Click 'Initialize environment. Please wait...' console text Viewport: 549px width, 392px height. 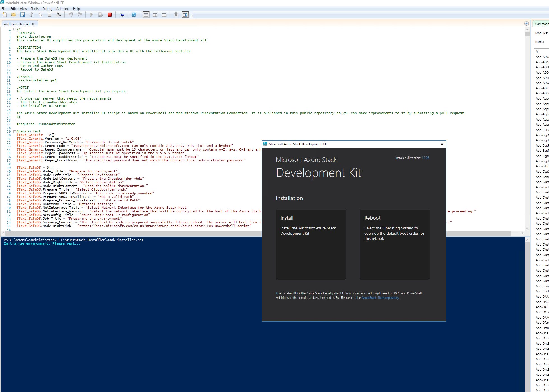42,243
